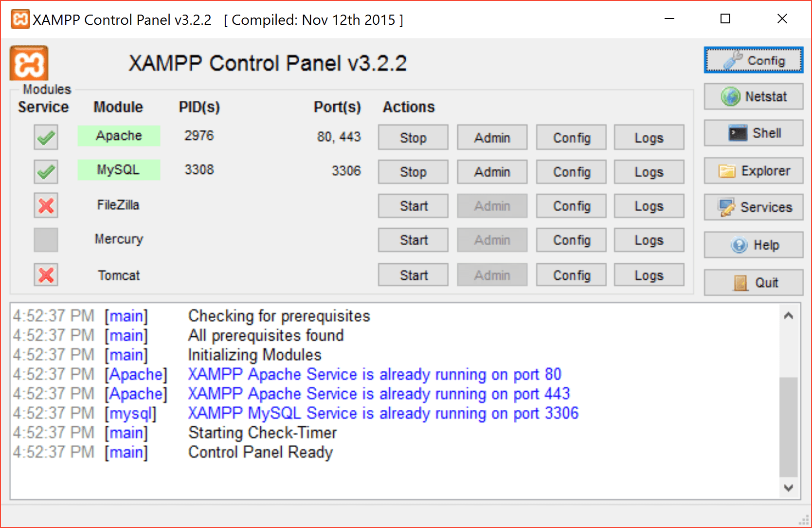The width and height of the screenshot is (812, 528).
Task: Toggle the Apache service checkbox
Action: [x=45, y=137]
